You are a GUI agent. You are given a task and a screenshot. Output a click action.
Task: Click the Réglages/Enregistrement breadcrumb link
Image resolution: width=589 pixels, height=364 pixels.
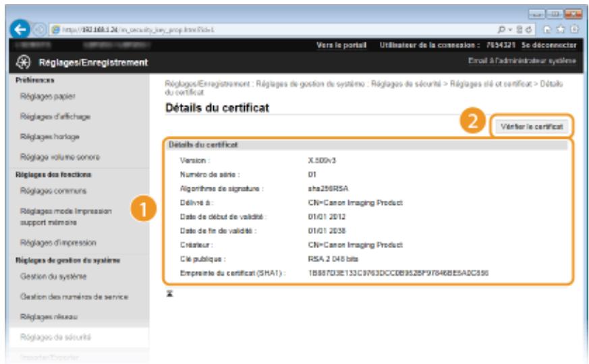(x=207, y=84)
